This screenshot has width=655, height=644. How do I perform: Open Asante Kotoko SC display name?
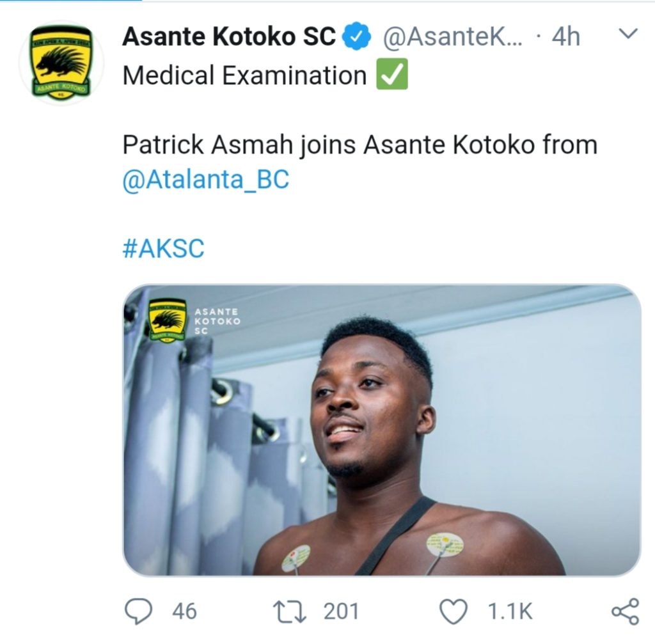(x=229, y=37)
